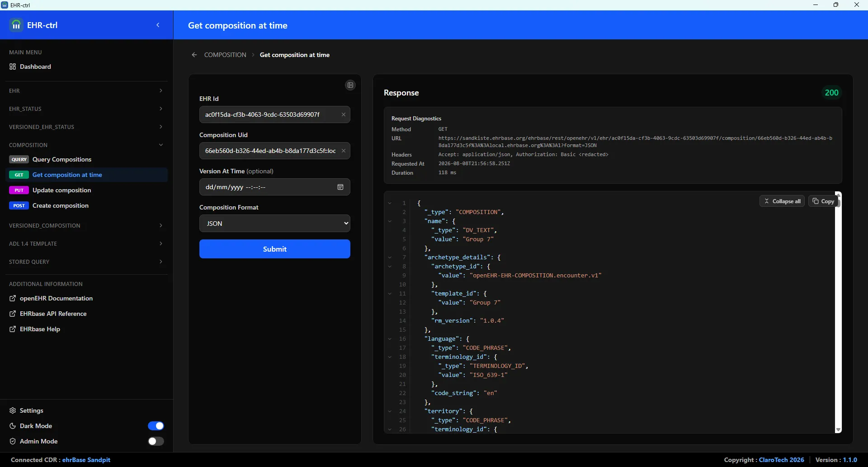Click the Dashboard grid icon
868x467 pixels.
[13, 67]
